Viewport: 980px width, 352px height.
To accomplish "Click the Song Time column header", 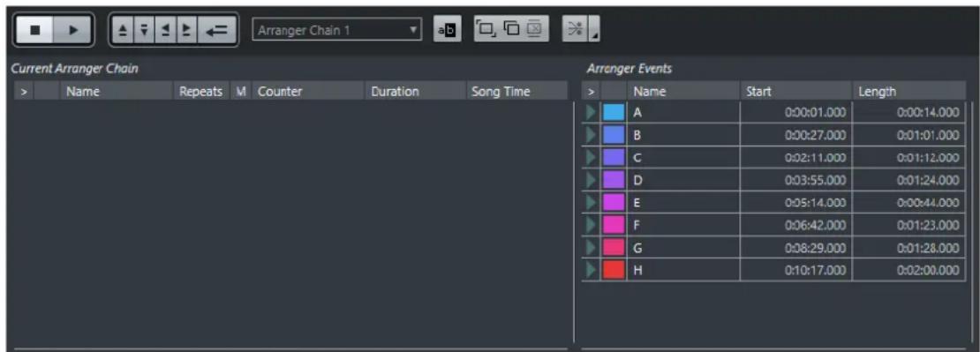I will click(516, 91).
